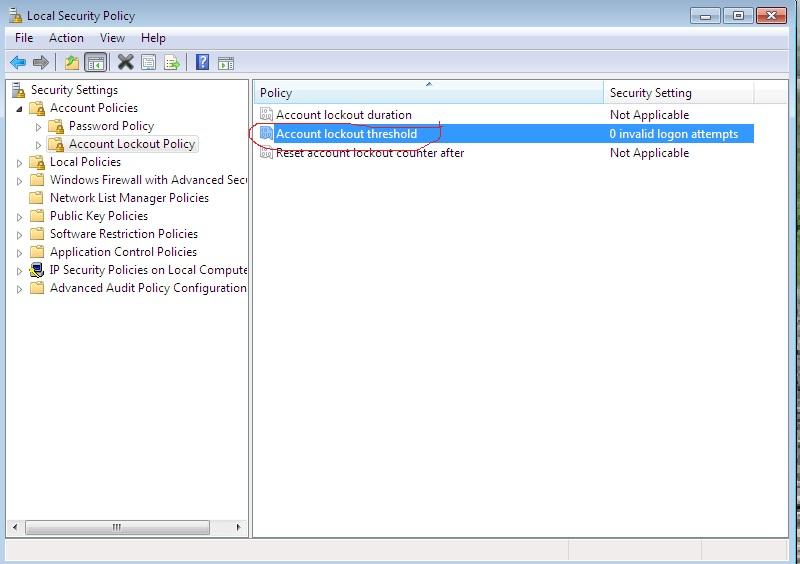Screen dimensions: 800x564
Task: Click the Account Policies folder icon
Action: pyautogui.click(x=37, y=108)
